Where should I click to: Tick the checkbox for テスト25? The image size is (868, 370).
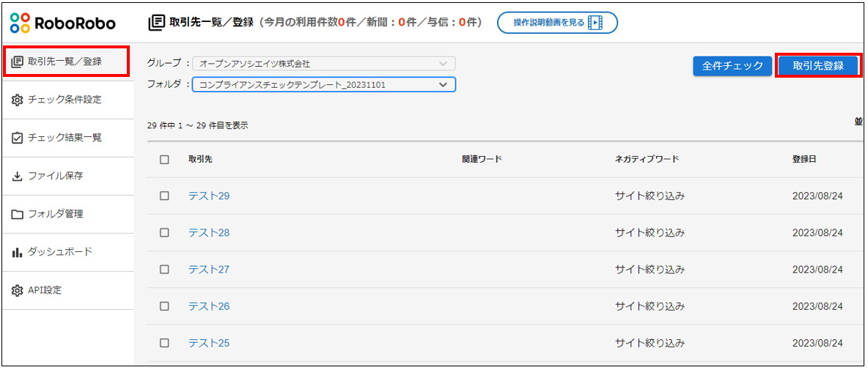[164, 342]
